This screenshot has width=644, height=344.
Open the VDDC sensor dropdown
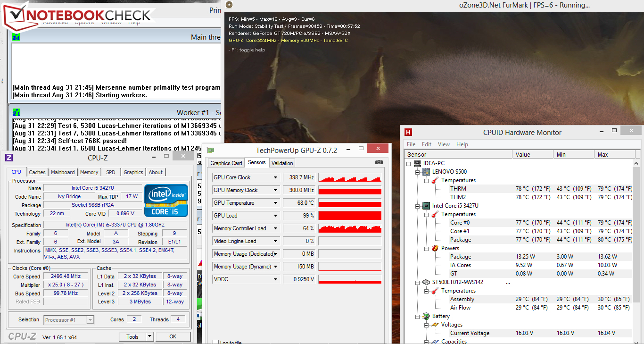[x=276, y=279]
